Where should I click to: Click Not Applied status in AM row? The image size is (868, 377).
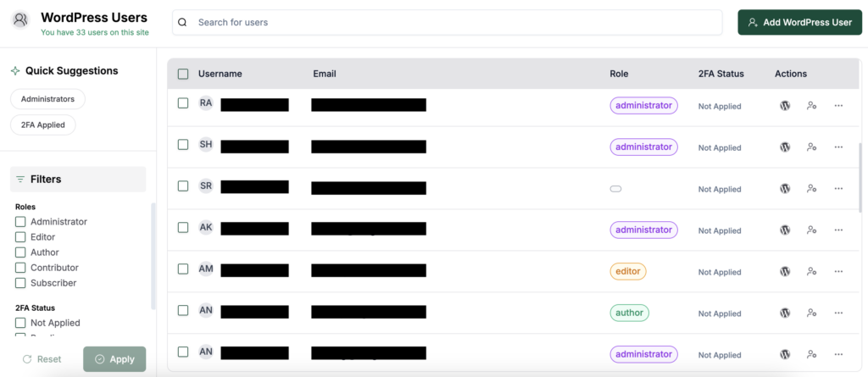tap(720, 272)
